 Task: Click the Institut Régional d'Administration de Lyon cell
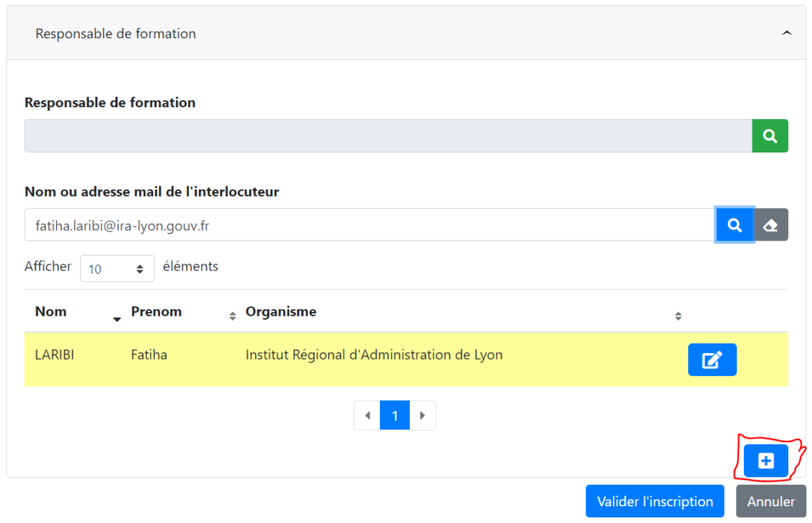tap(373, 355)
